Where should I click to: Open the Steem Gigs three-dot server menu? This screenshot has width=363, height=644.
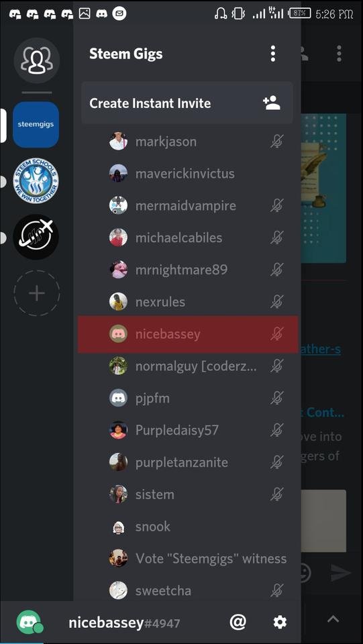(x=272, y=54)
